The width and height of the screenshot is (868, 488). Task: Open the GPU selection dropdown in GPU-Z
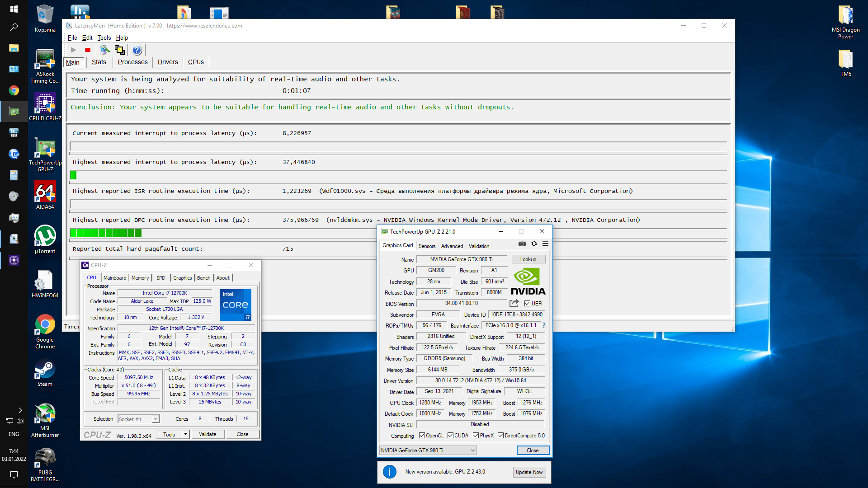tap(472, 450)
